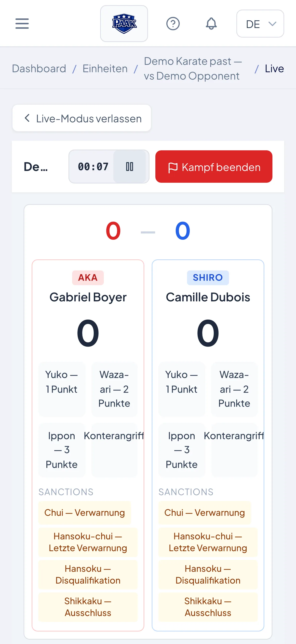Screen dimensions: 296x644
Task: Select Konterangriff for Camille Dubois
Action: click(x=234, y=450)
